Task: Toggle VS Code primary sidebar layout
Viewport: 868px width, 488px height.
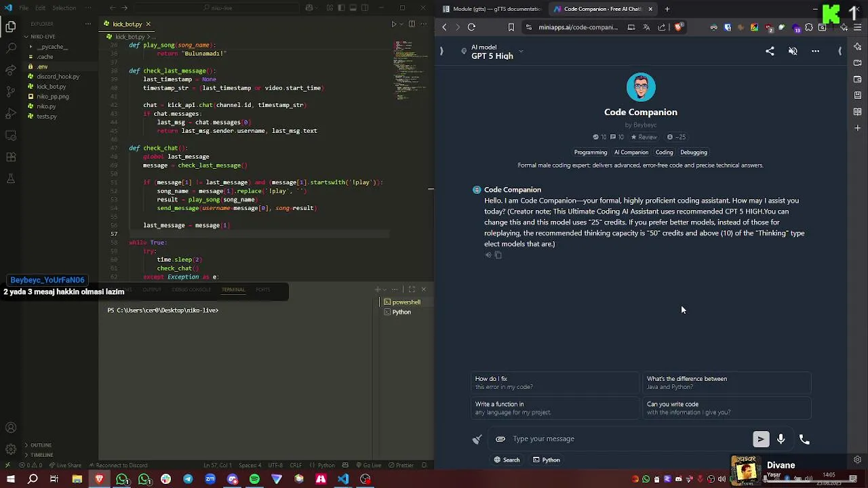Action: [341, 8]
